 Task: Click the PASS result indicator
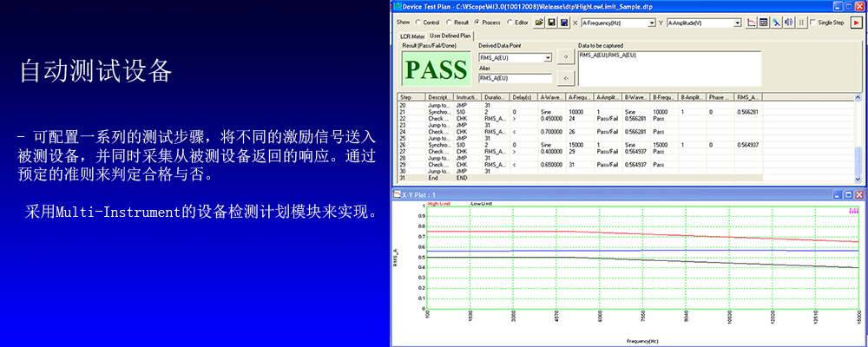coord(437,69)
